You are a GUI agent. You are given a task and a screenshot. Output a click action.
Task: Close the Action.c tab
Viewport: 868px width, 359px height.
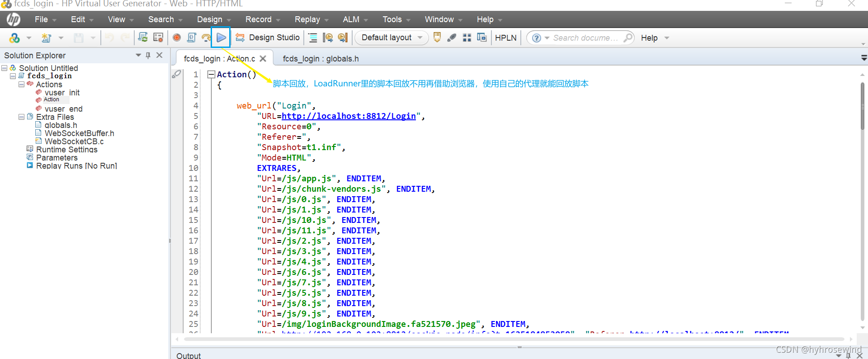(x=263, y=59)
